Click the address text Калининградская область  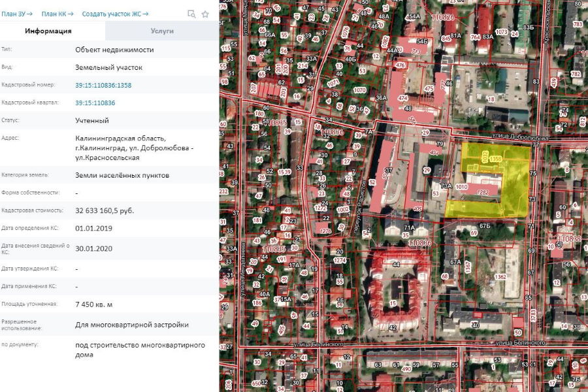121,139
